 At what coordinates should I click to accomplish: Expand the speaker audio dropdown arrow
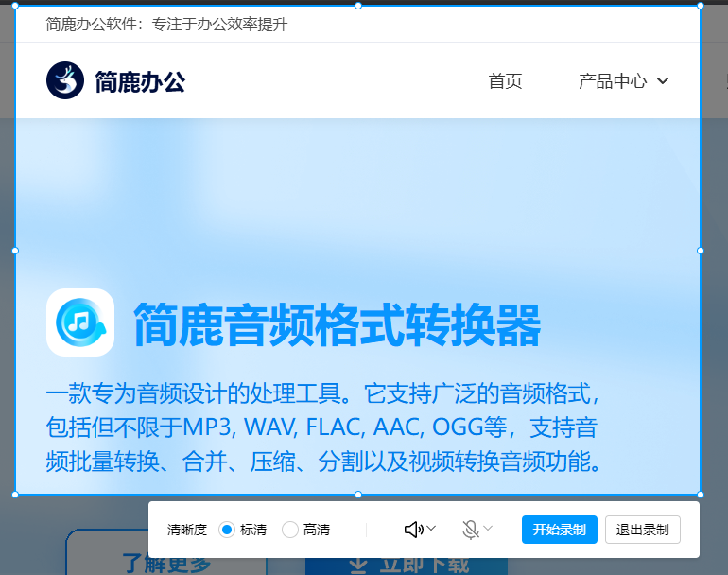click(431, 528)
